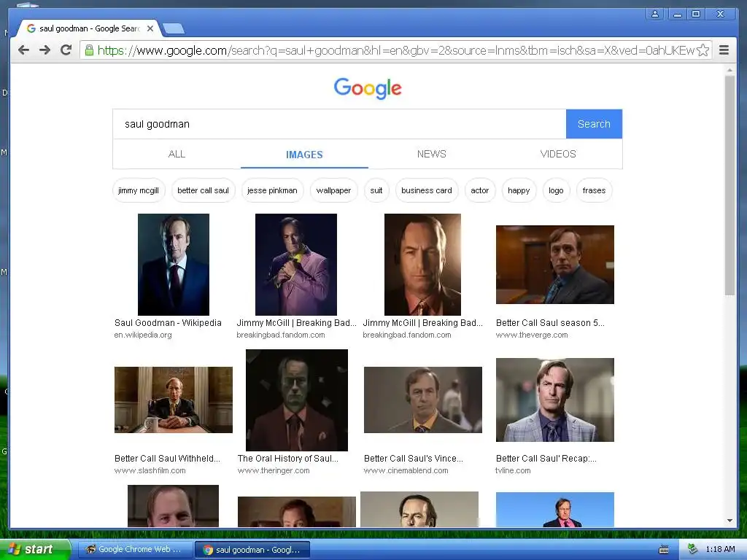The height and width of the screenshot is (560, 747).
Task: Select the frases suggestion chip
Action: (x=594, y=190)
